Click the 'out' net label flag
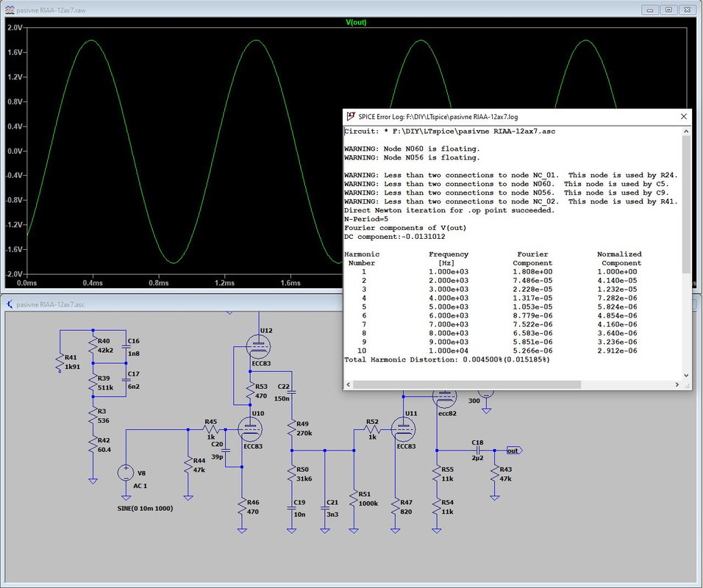 click(x=514, y=451)
